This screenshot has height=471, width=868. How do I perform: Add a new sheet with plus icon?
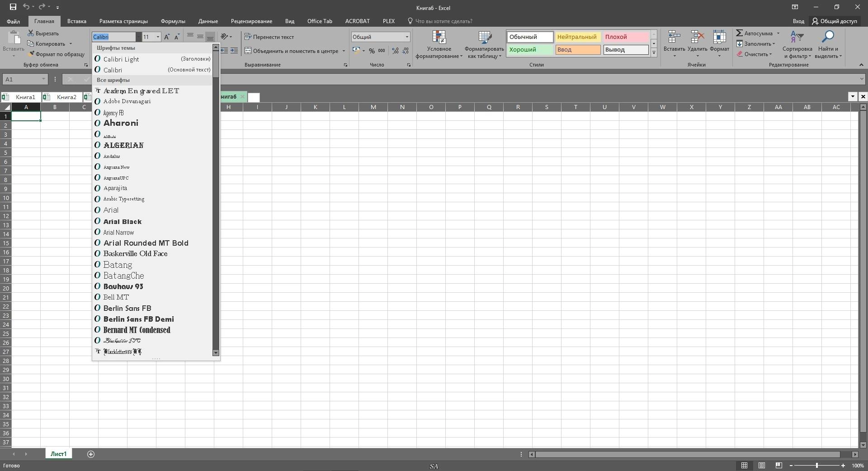tap(91, 454)
